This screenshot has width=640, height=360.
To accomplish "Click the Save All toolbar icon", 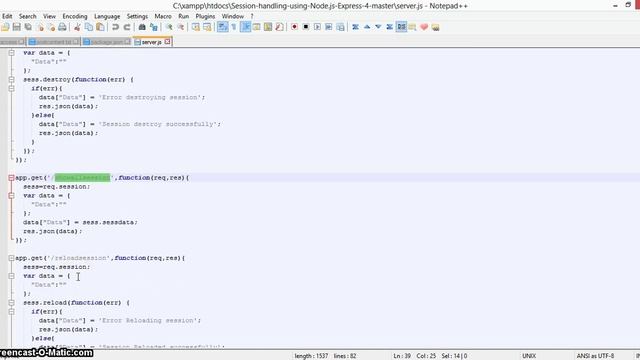I will pos(28,27).
